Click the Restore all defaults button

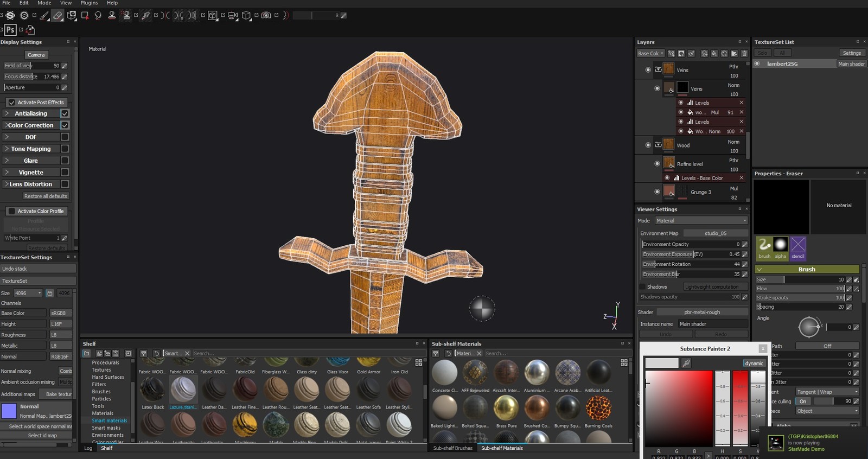(x=45, y=196)
